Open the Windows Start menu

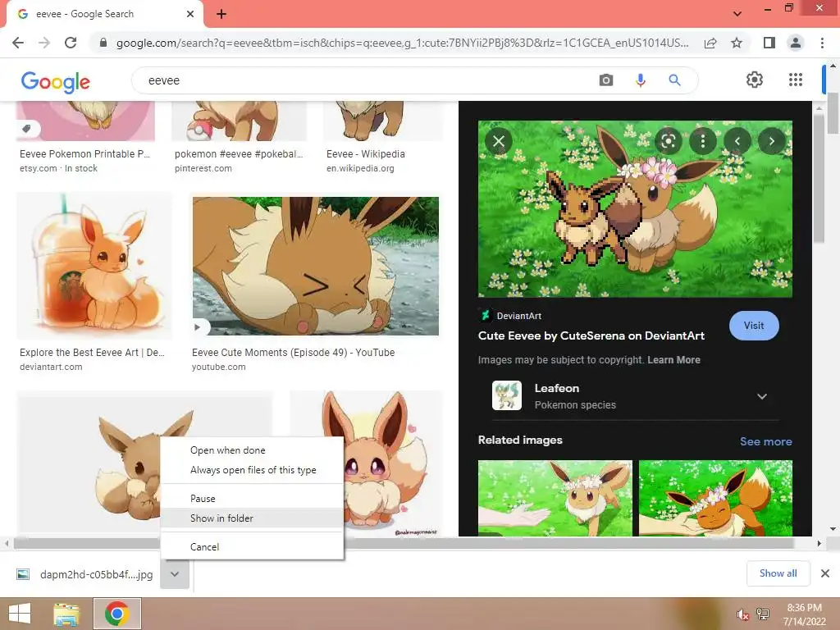pos(20,614)
